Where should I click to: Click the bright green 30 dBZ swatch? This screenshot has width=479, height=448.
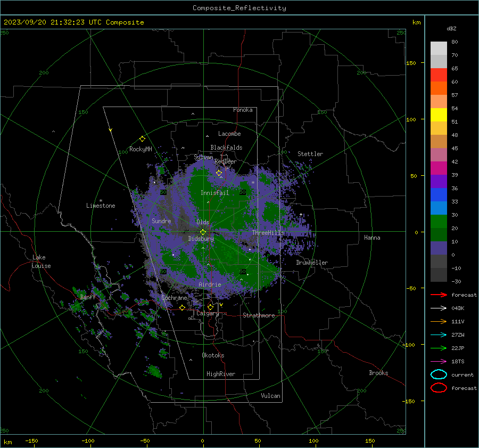pos(439,222)
